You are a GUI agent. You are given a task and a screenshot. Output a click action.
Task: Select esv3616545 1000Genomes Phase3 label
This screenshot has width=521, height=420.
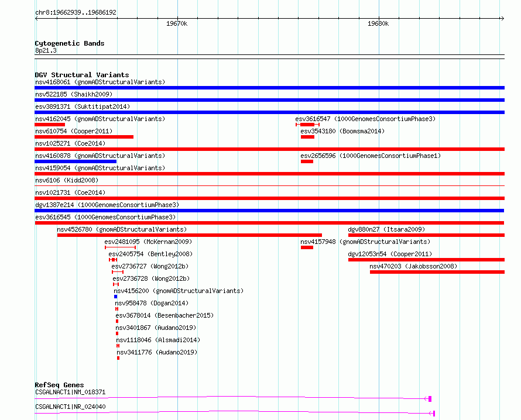(x=105, y=217)
